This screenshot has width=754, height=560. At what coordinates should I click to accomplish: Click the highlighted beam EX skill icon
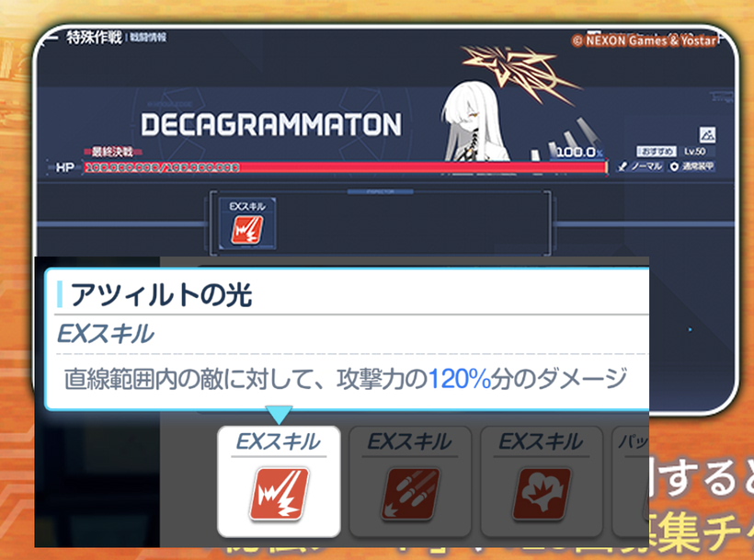(x=279, y=493)
